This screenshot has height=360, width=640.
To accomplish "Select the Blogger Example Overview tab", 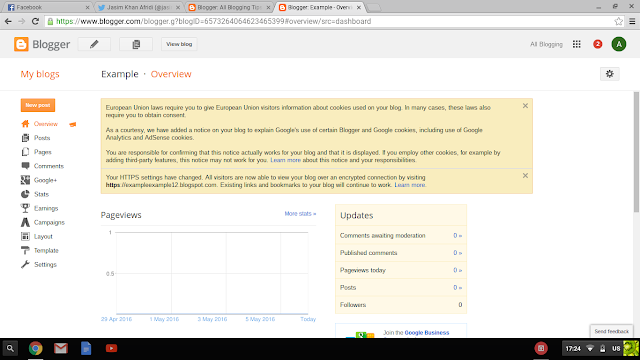I will [320, 7].
